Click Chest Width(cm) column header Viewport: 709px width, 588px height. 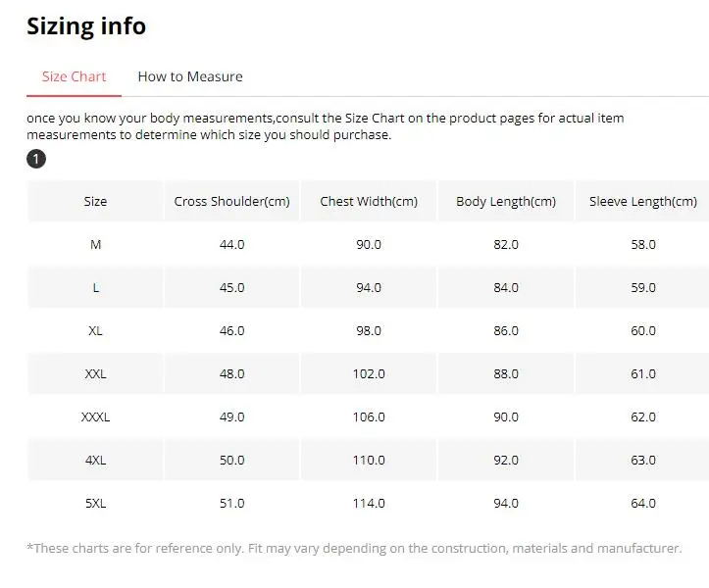369,201
